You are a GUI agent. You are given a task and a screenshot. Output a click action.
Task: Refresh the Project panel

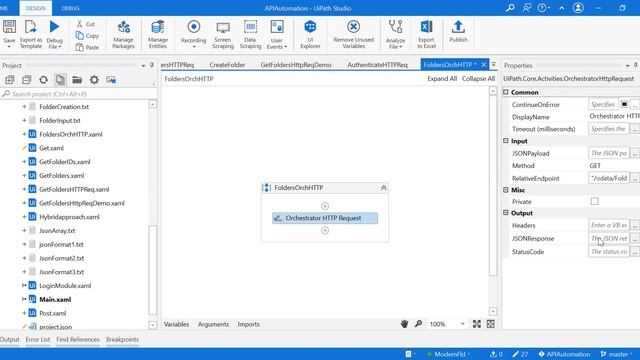pyautogui.click(x=43, y=80)
